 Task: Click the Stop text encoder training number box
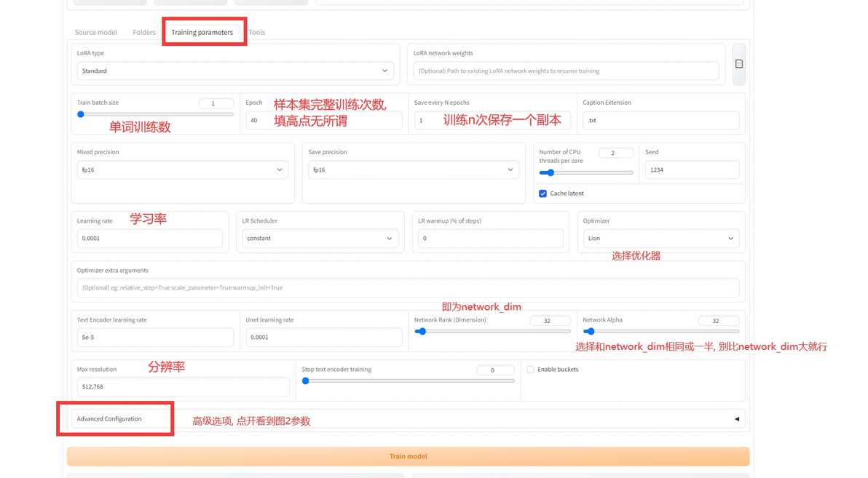(x=495, y=370)
